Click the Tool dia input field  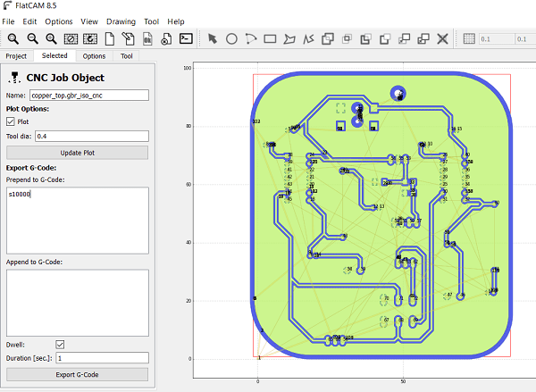tap(92, 136)
